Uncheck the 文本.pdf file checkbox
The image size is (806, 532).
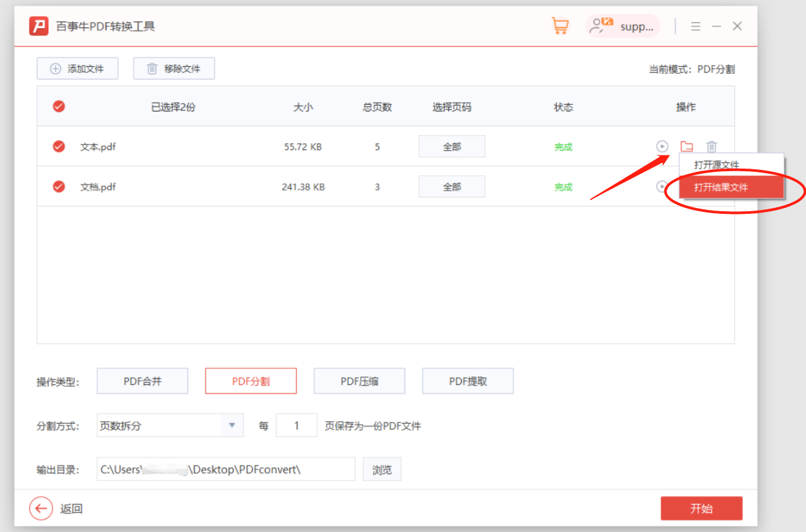[x=59, y=146]
